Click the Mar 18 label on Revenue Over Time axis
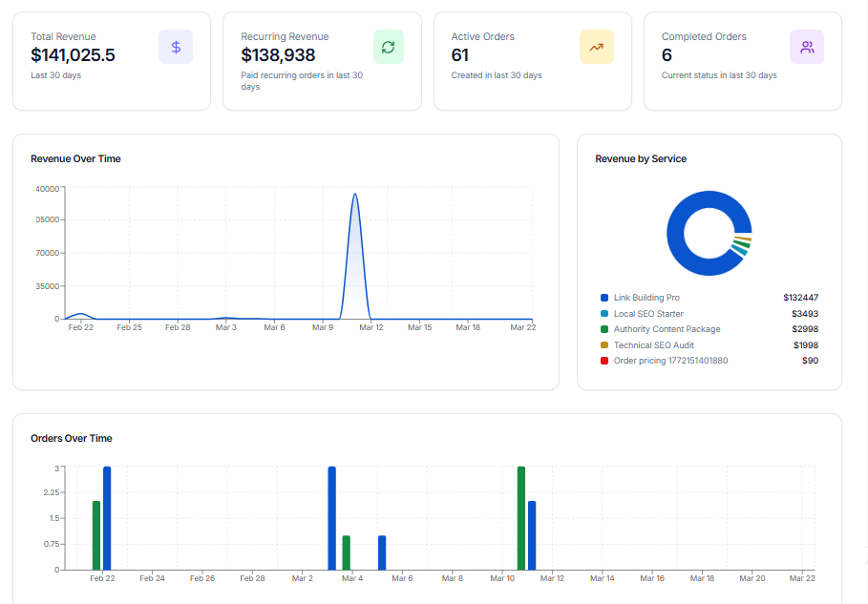The width and height of the screenshot is (868, 604). coord(468,327)
